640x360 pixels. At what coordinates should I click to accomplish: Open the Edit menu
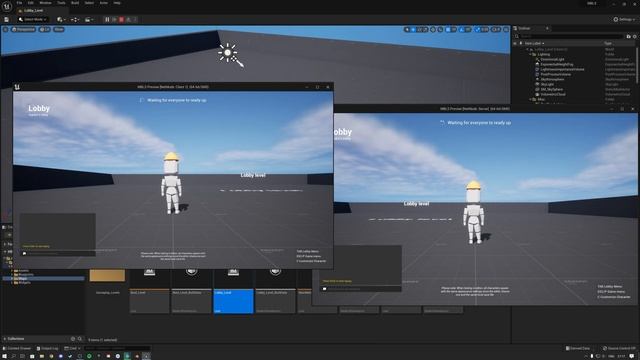point(31,3)
